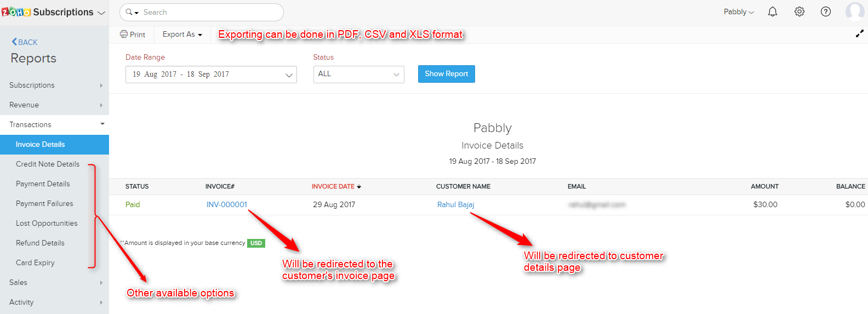
Task: Sort by STATUS column header
Action: click(x=137, y=187)
